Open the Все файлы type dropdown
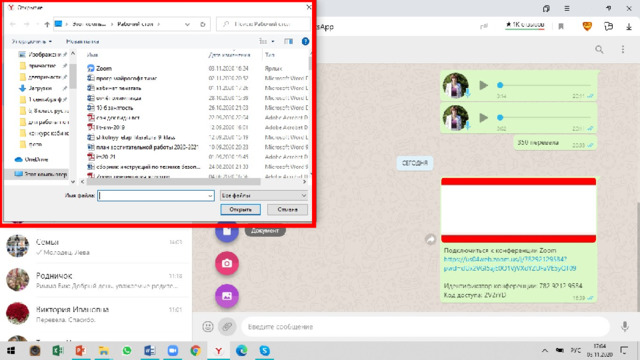The image size is (640, 360). [x=263, y=196]
